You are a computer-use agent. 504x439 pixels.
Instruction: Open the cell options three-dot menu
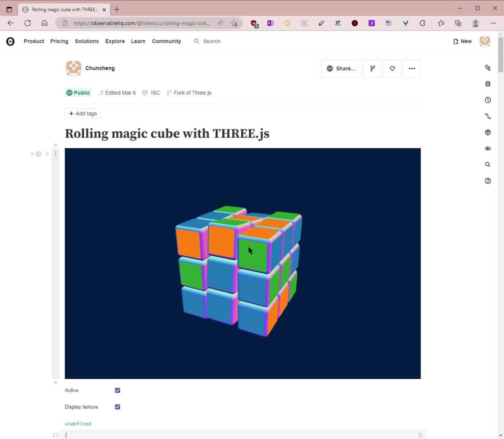[x=56, y=154]
